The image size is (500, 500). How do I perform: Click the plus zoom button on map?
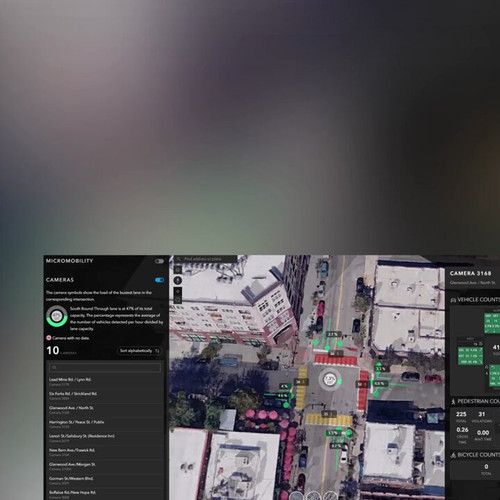tap(178, 291)
